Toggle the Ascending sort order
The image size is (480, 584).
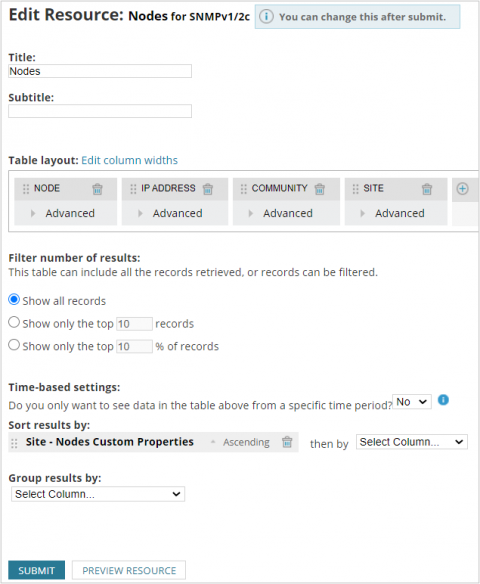click(x=241, y=442)
